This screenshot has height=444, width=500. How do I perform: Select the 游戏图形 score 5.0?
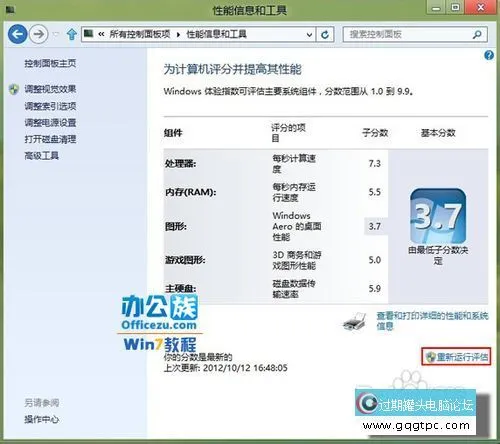375,260
